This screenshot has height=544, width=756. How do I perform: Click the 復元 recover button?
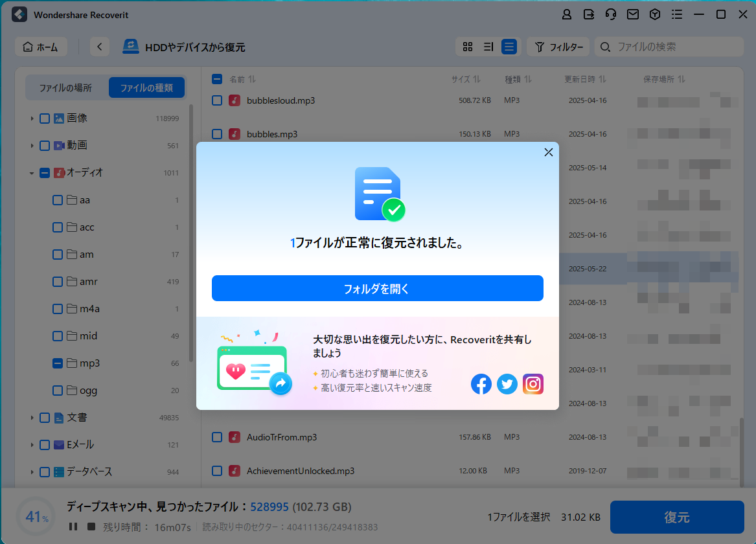pos(677,517)
